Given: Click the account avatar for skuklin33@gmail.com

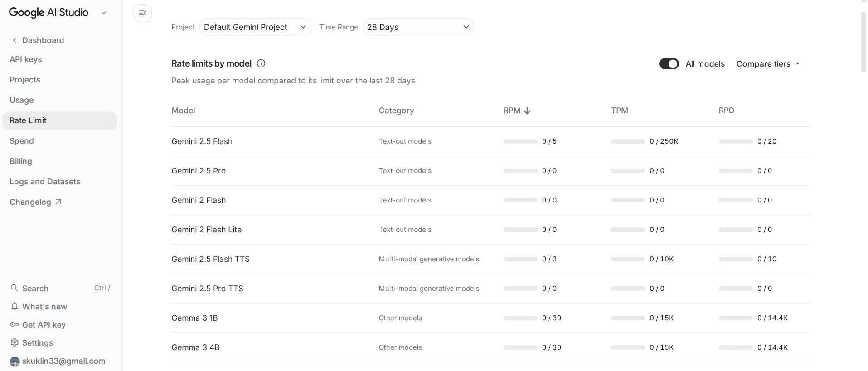Looking at the screenshot, I should tap(15, 361).
